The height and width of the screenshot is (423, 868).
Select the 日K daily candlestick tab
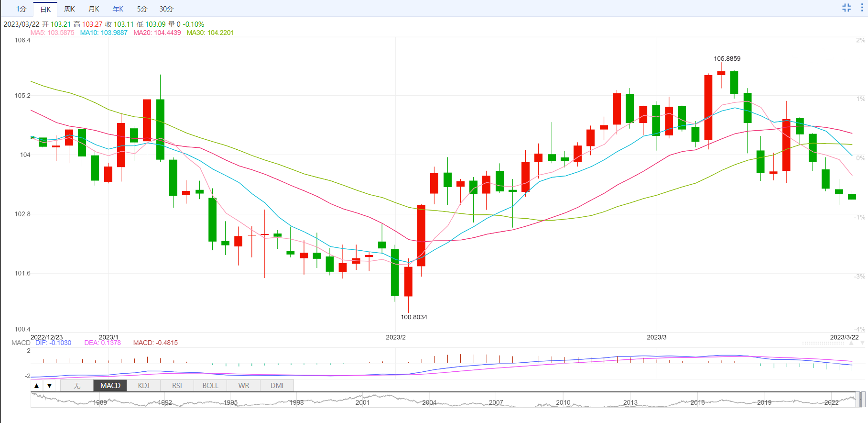45,9
